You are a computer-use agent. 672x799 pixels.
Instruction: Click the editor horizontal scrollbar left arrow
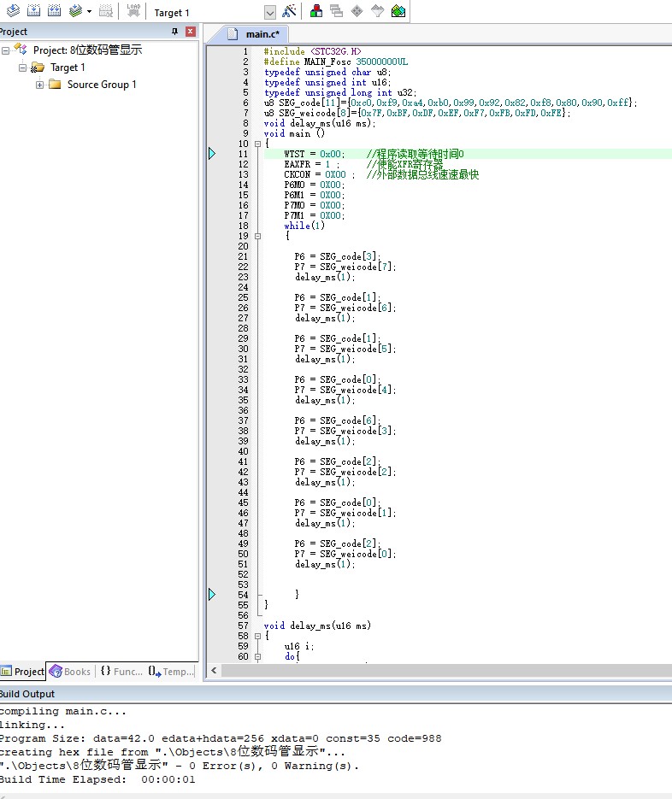(x=214, y=672)
